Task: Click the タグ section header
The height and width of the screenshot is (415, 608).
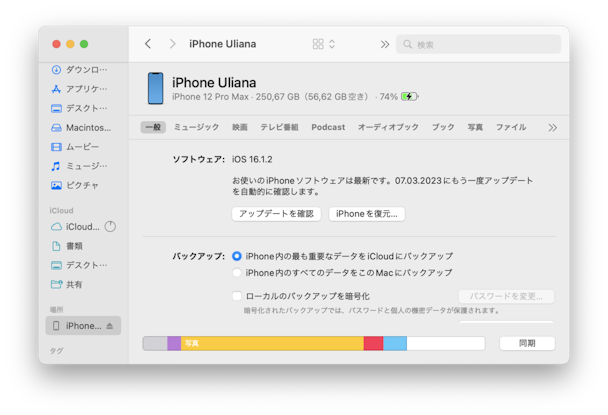Action: tap(56, 351)
